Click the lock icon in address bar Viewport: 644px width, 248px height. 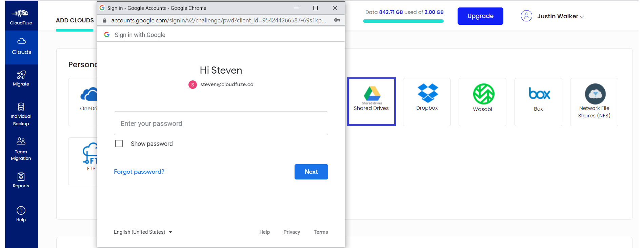[x=104, y=20]
